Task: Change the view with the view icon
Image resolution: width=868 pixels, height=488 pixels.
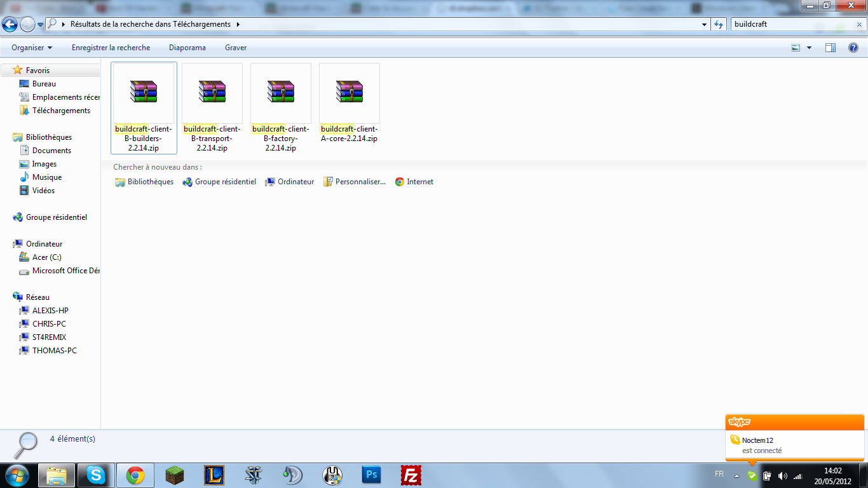Action: 796,48
